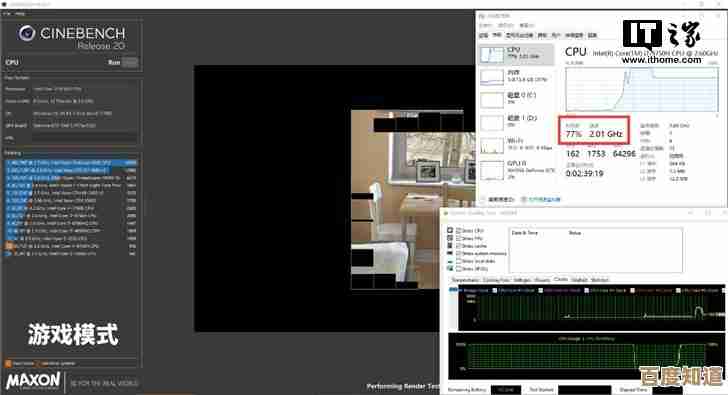Collapse Task Manager with the fewer details arrow

[483, 200]
